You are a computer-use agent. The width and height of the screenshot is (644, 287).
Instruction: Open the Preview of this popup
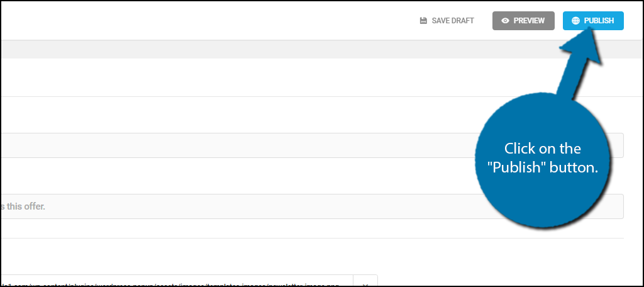point(523,21)
